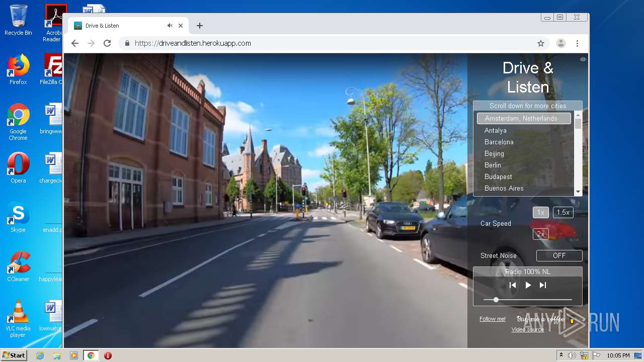Screen dimensions: 644x362
Task: Choose Berlin from the city list
Action: pyautogui.click(x=493, y=165)
